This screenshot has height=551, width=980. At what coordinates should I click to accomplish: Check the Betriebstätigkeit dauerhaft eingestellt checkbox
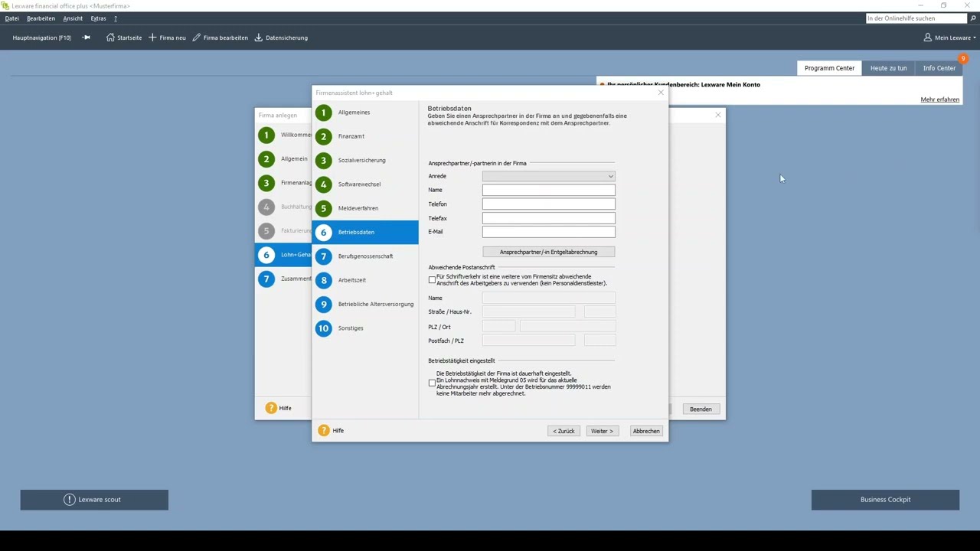(432, 383)
